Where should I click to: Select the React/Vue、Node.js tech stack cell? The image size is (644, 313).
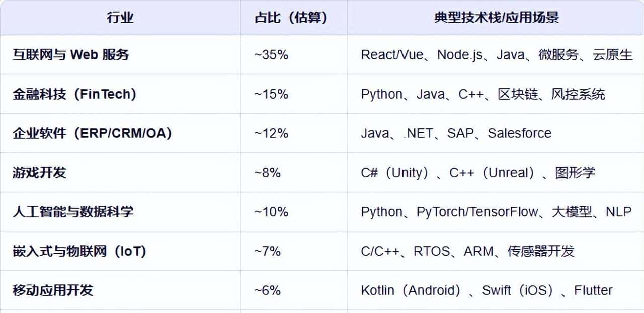coord(496,55)
